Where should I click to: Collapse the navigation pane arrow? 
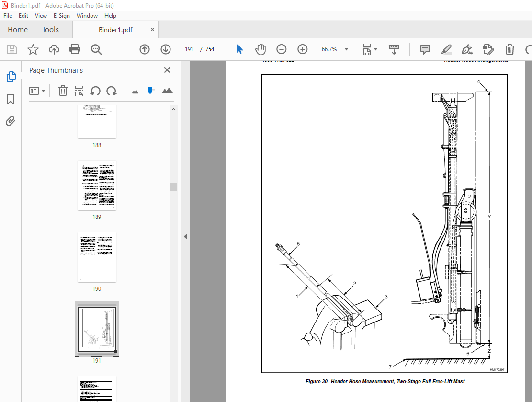(x=185, y=237)
